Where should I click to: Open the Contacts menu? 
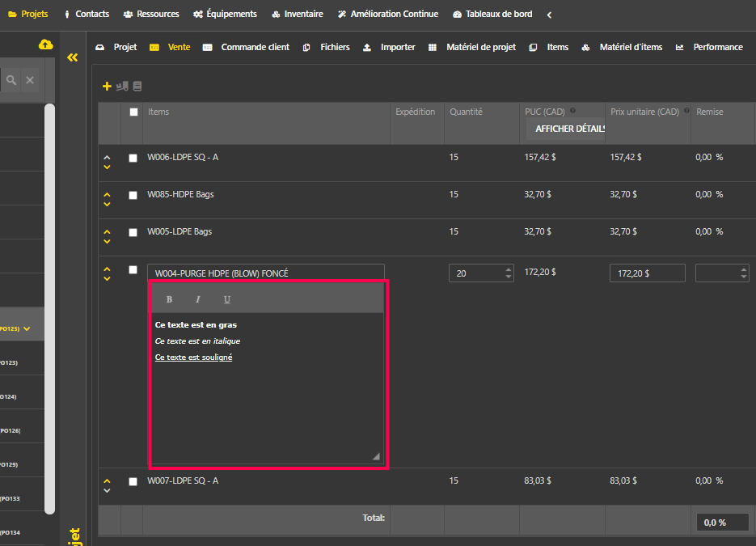[87, 14]
